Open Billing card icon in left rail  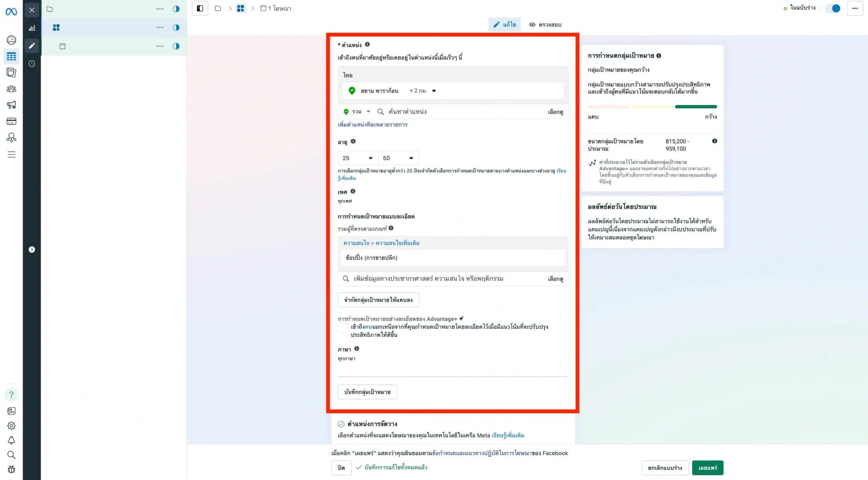11,122
